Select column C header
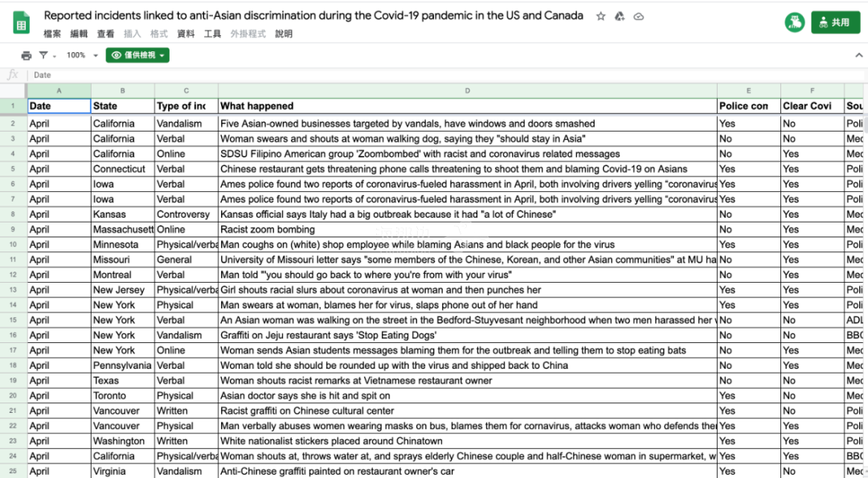 tap(186, 91)
